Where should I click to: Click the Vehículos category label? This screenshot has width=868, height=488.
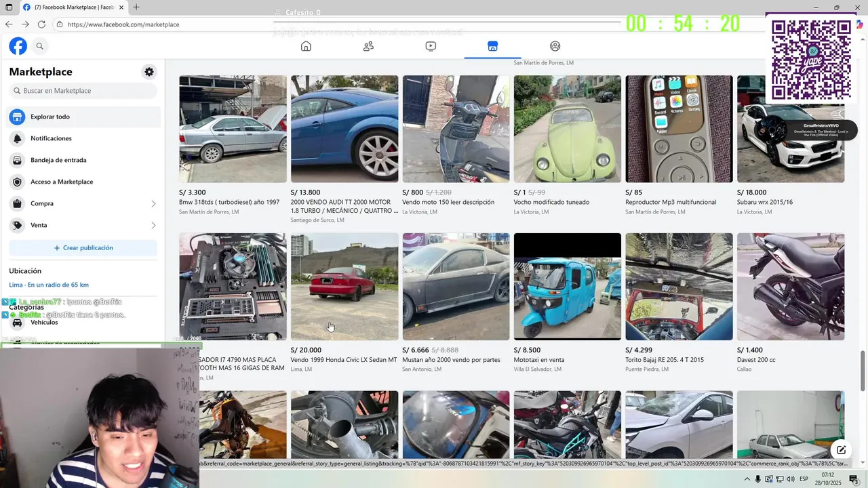click(44, 323)
